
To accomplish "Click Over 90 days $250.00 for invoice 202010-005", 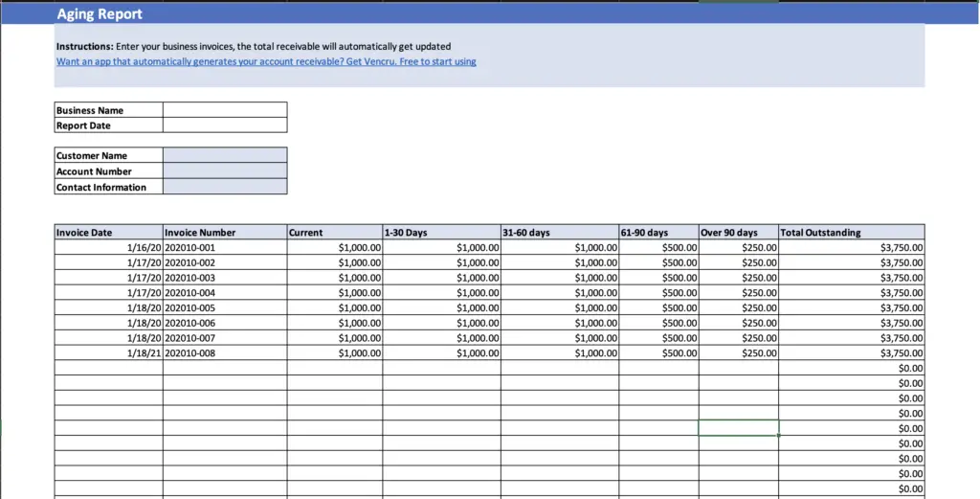I will 739,307.
